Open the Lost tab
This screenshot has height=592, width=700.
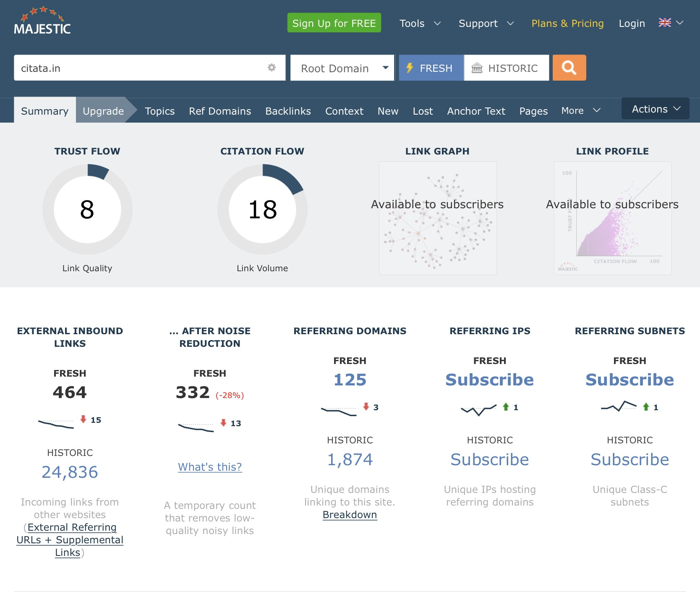tap(423, 111)
